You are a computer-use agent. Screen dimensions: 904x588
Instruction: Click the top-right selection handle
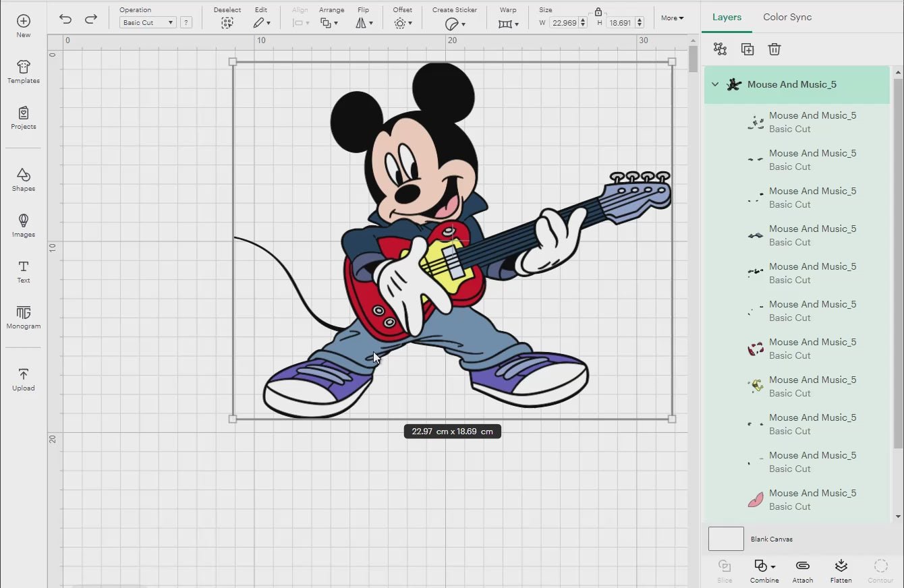click(x=672, y=61)
